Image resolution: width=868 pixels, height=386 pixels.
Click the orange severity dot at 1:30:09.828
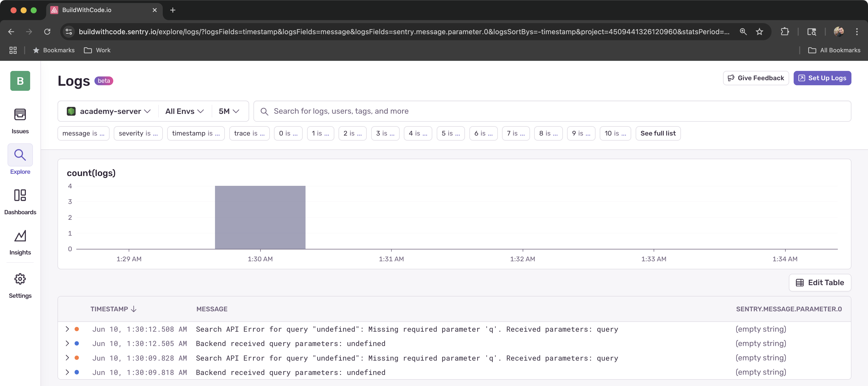click(x=77, y=358)
